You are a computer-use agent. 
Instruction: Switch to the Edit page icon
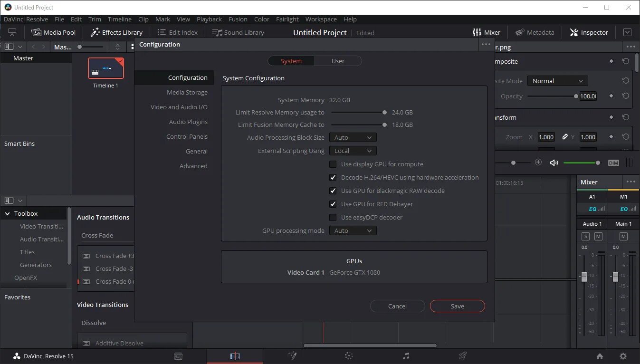point(235,356)
